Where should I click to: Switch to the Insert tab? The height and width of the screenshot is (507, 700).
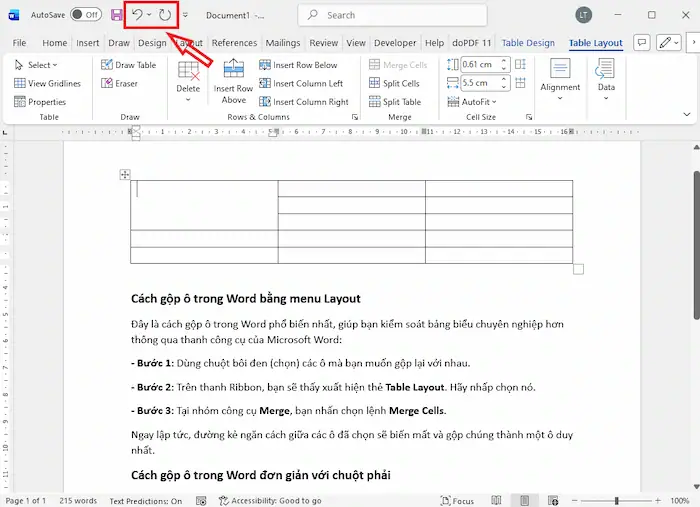[88, 43]
